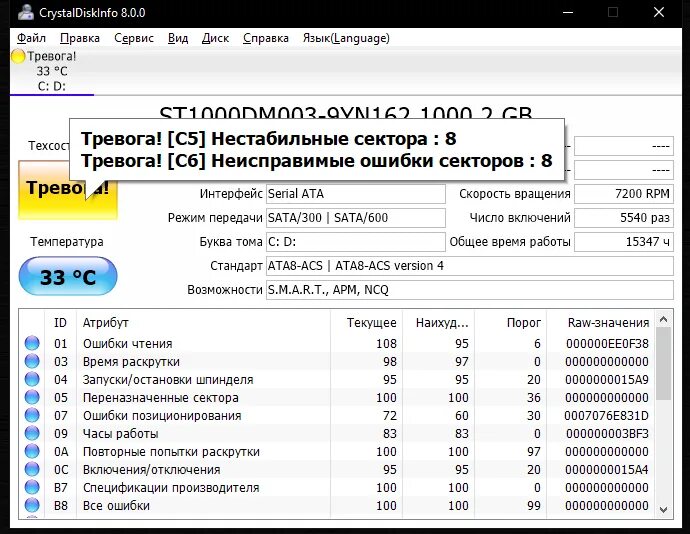Screen dimensions: 690x534
Task: Click the Режим передачи field SATA/300 | SATA/600
Action: point(356,218)
